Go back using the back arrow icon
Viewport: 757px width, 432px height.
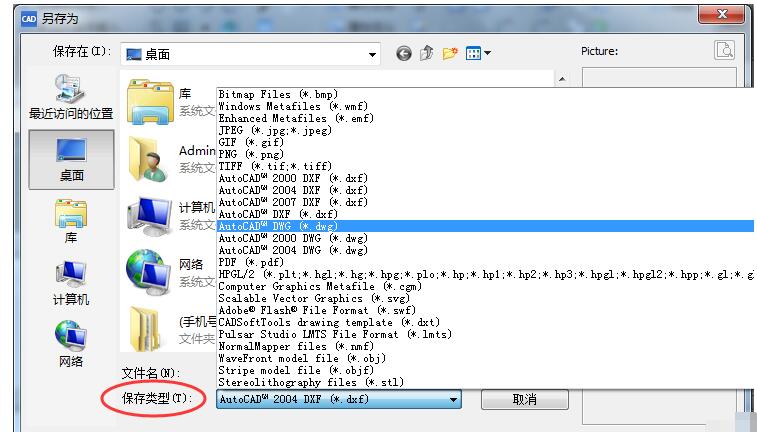404,53
